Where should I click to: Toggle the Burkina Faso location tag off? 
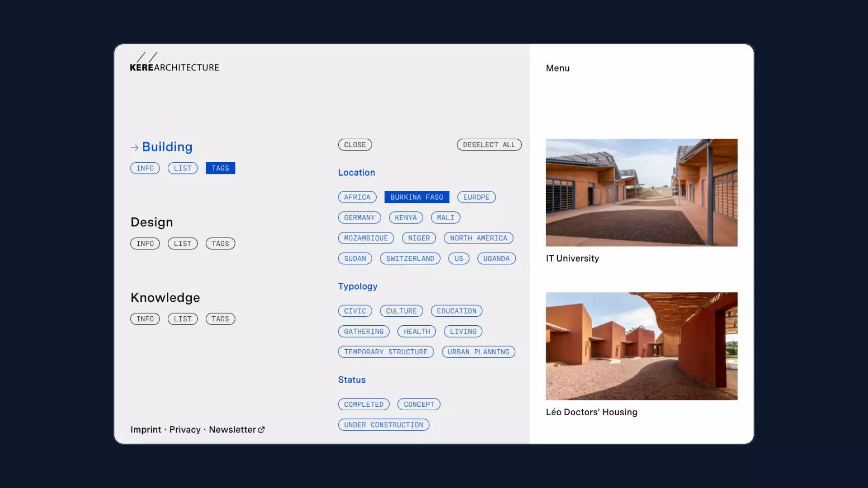coord(416,197)
